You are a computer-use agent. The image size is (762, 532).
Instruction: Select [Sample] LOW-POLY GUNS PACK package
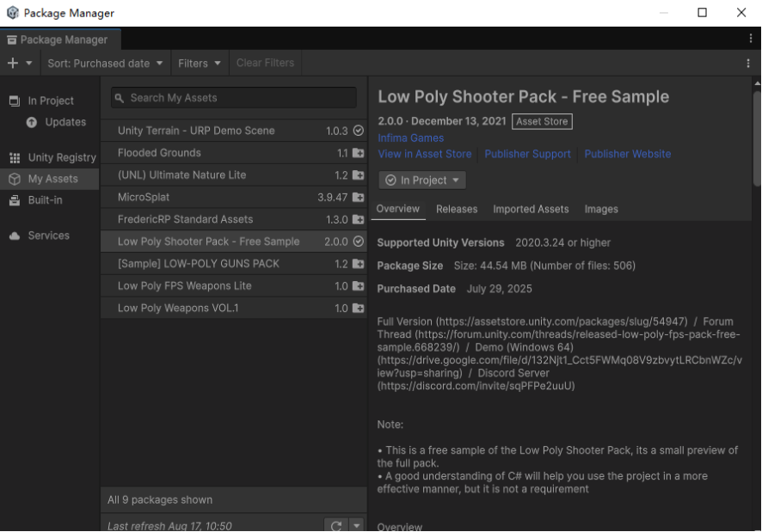click(x=234, y=264)
